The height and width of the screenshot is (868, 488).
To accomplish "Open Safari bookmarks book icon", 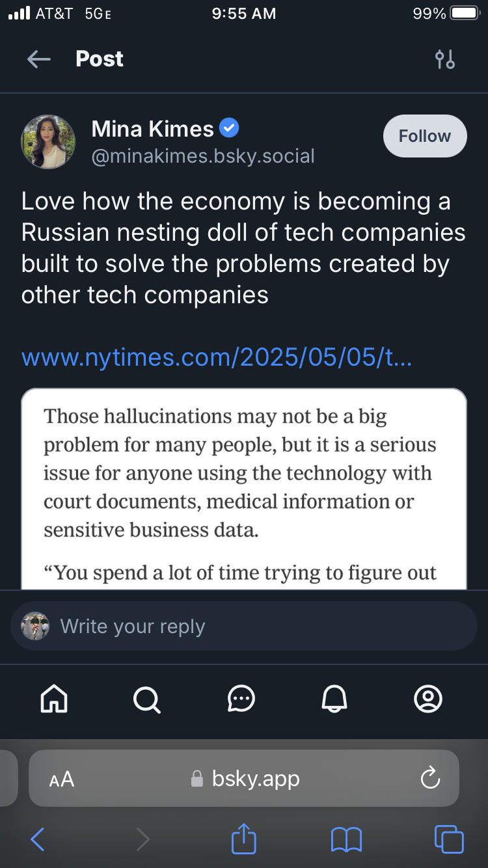I will pos(346,839).
